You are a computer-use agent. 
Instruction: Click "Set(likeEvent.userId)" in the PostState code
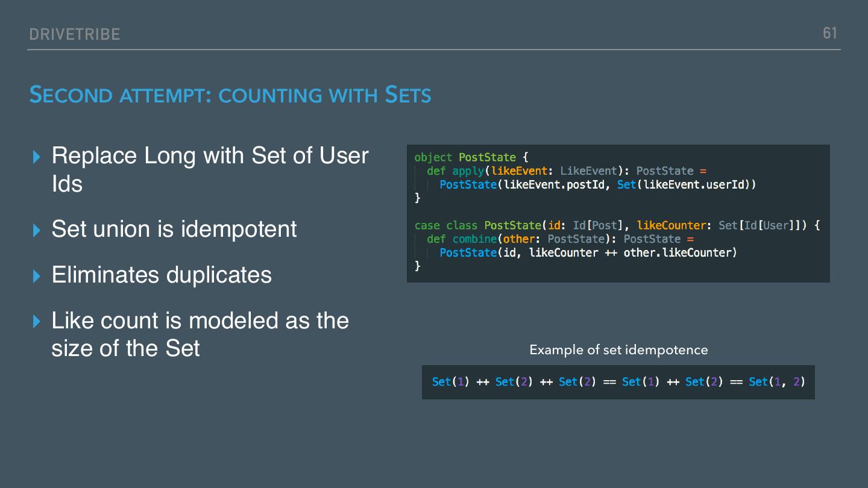point(687,185)
